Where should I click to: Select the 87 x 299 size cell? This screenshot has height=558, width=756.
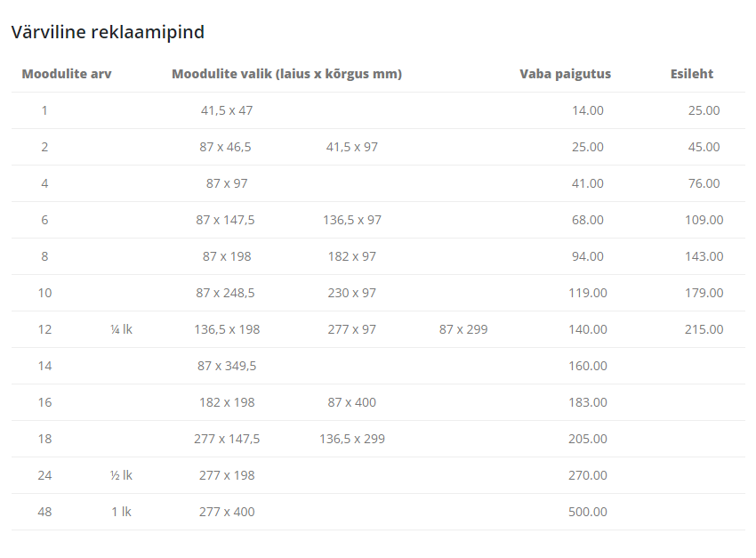pos(463,329)
